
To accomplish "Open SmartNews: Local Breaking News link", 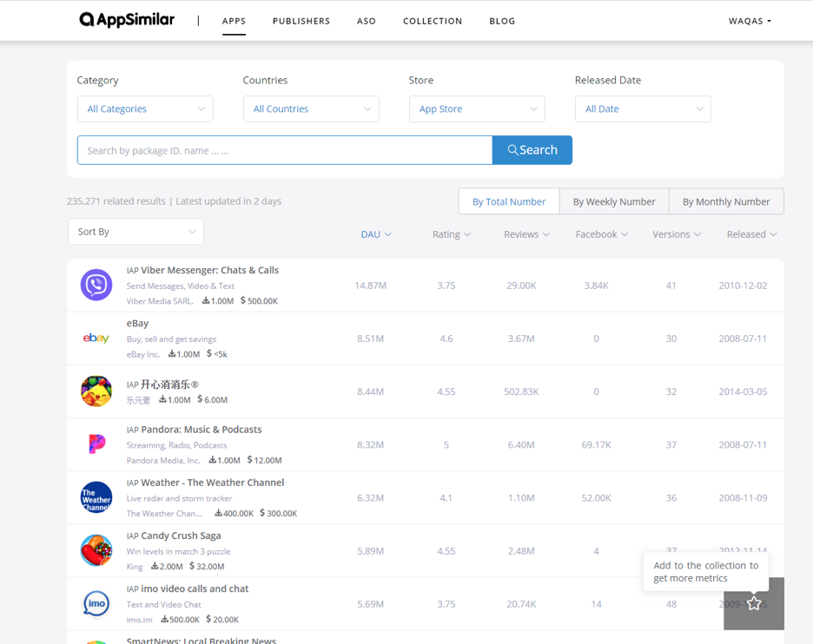I will click(x=202, y=641).
